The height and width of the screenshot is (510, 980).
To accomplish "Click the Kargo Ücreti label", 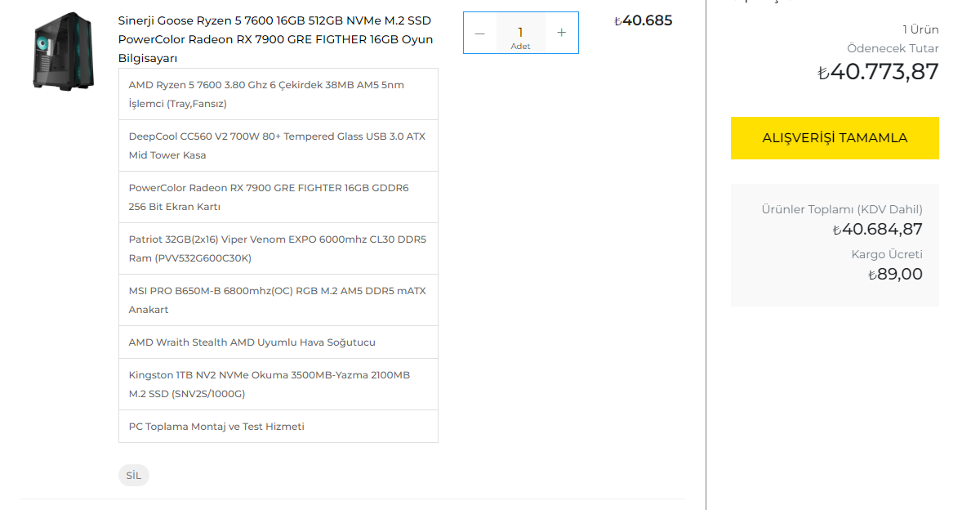I will 887,254.
